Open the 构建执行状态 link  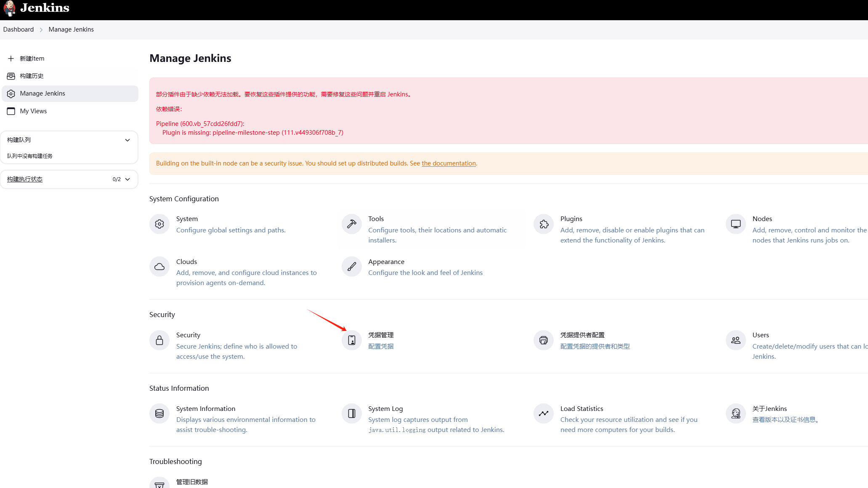pos(25,179)
